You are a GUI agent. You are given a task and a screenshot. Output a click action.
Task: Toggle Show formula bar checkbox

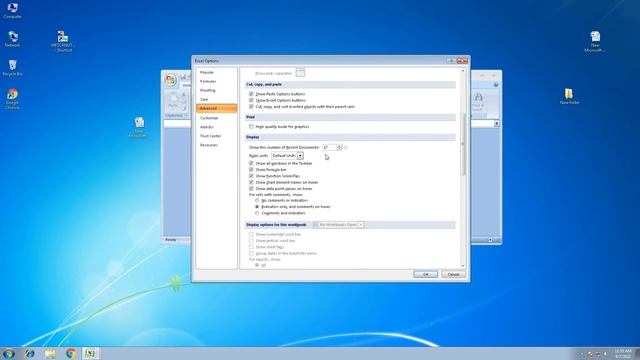coord(251,169)
